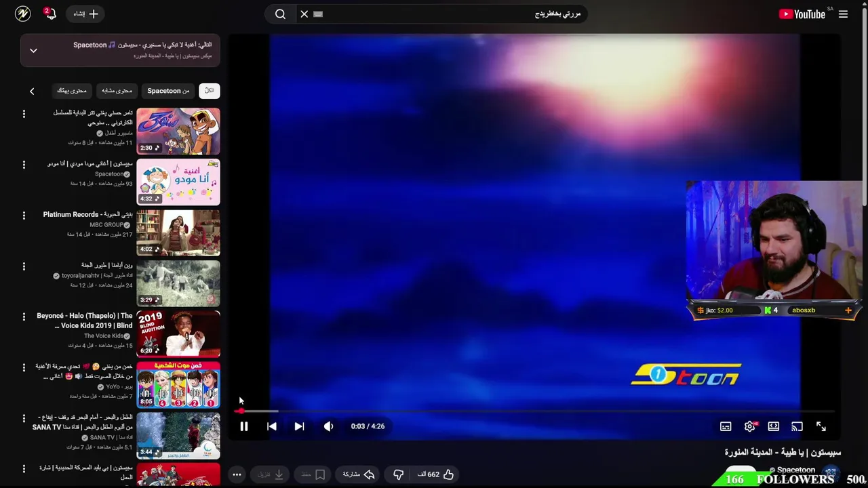Open the Create (إنشاء) button
The width and height of the screenshot is (868, 488).
(85, 14)
